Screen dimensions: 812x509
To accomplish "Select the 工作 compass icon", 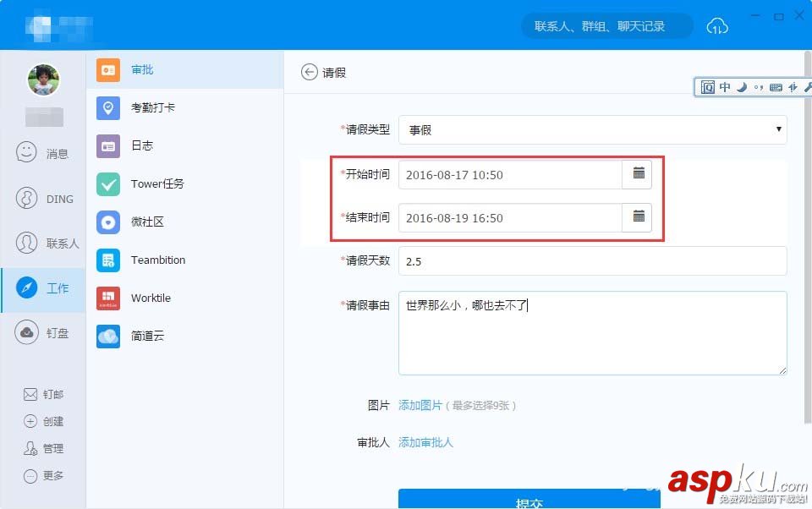I will pos(26,287).
